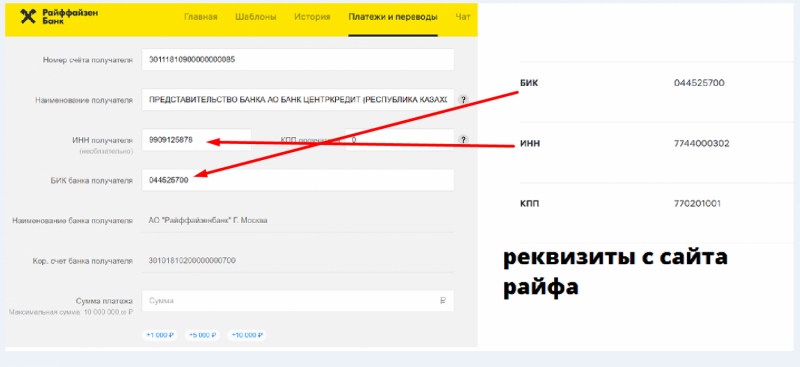
Task: Click кор. счет value 30101810200000000700
Action: click(x=192, y=260)
